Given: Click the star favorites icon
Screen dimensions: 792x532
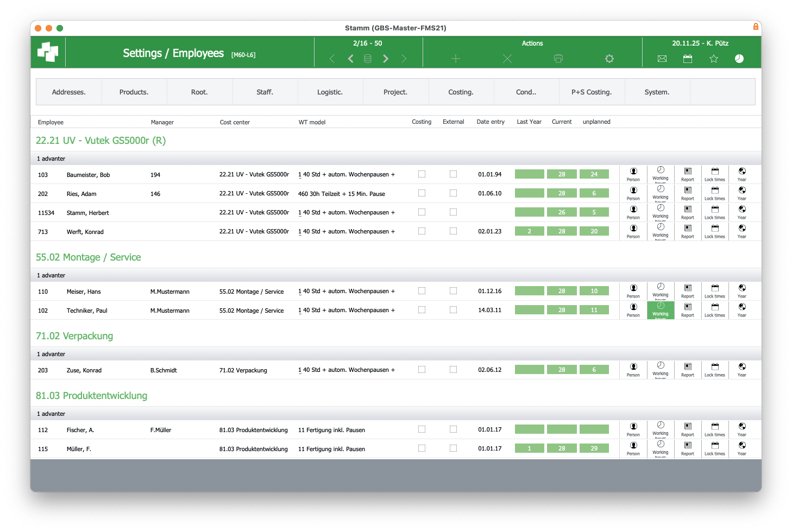Looking at the screenshot, I should tap(714, 59).
